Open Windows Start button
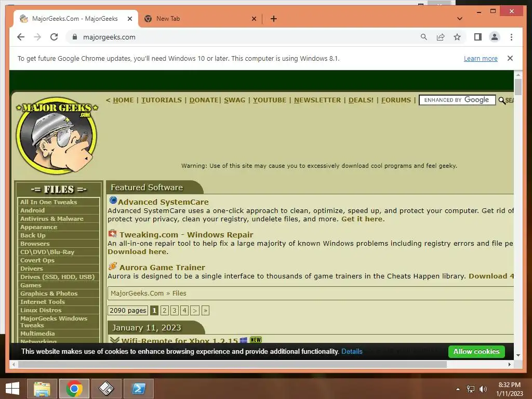Image resolution: width=532 pixels, height=399 pixels. (x=12, y=389)
